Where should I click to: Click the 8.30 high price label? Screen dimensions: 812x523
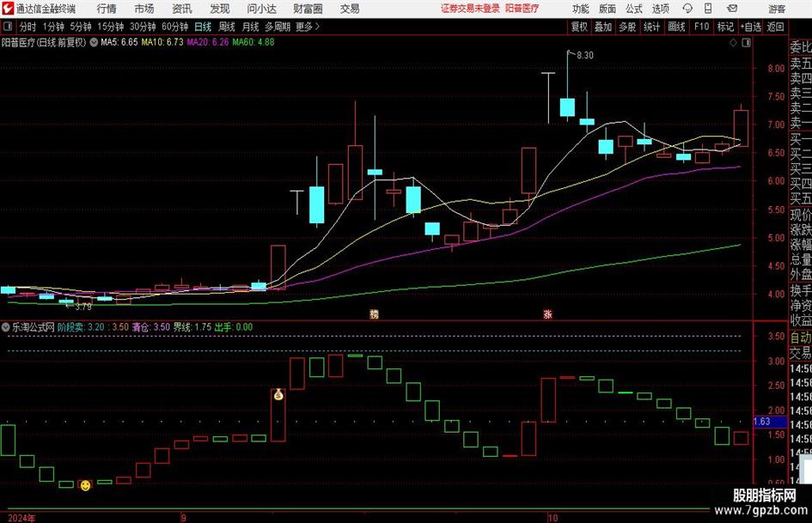(584, 56)
